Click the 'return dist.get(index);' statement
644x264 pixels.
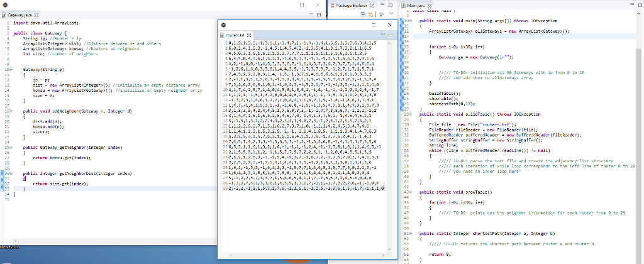(60, 184)
